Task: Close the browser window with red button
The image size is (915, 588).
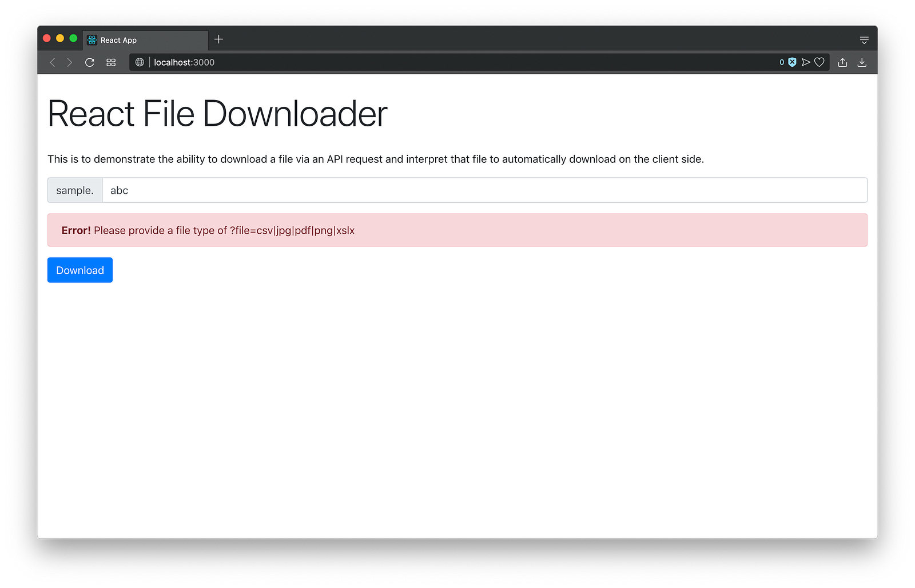Action: tap(47, 38)
